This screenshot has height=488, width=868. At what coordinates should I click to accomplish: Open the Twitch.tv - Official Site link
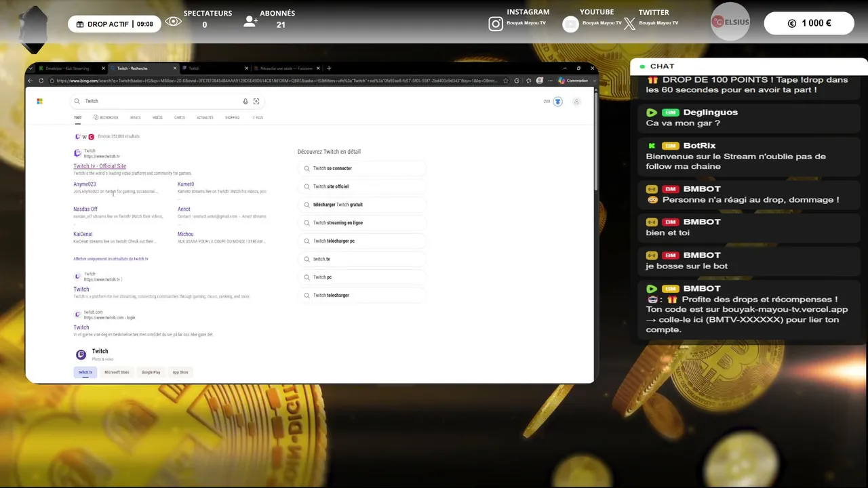pos(100,166)
